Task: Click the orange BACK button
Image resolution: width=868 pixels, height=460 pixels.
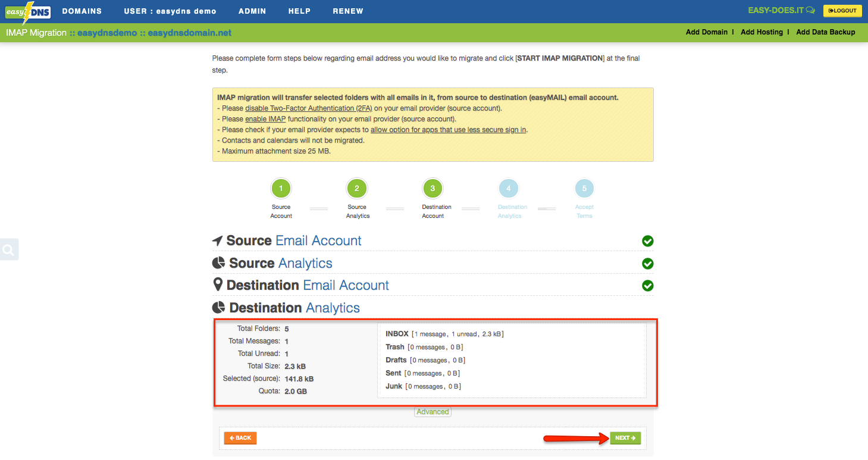Action: [240, 438]
